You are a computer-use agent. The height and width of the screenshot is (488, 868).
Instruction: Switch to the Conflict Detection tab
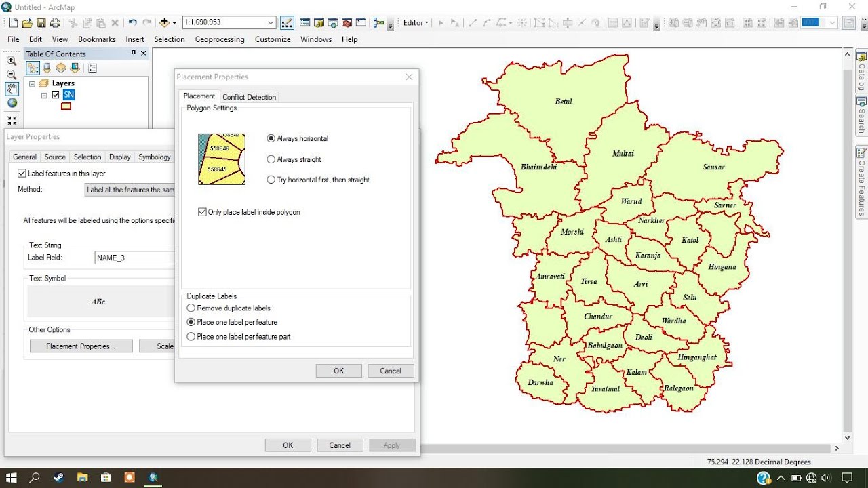point(250,97)
